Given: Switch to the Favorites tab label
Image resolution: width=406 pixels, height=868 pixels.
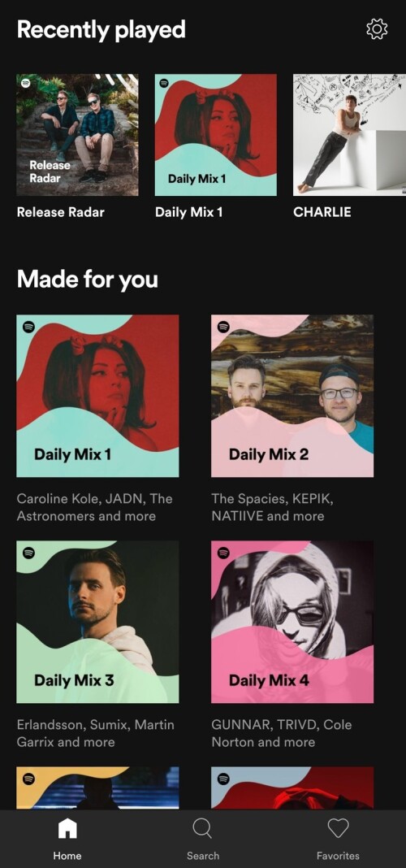Looking at the screenshot, I should 338,855.
